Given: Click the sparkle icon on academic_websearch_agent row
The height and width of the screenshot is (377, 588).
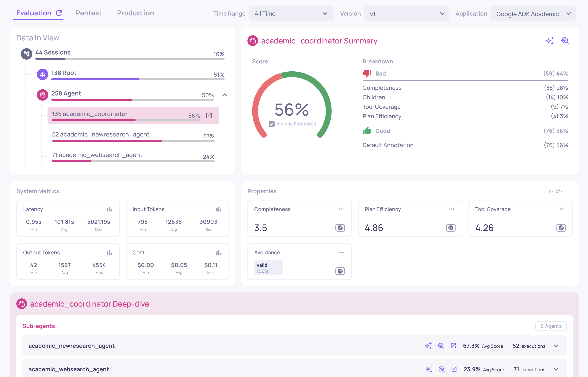Looking at the screenshot, I should click(x=429, y=369).
